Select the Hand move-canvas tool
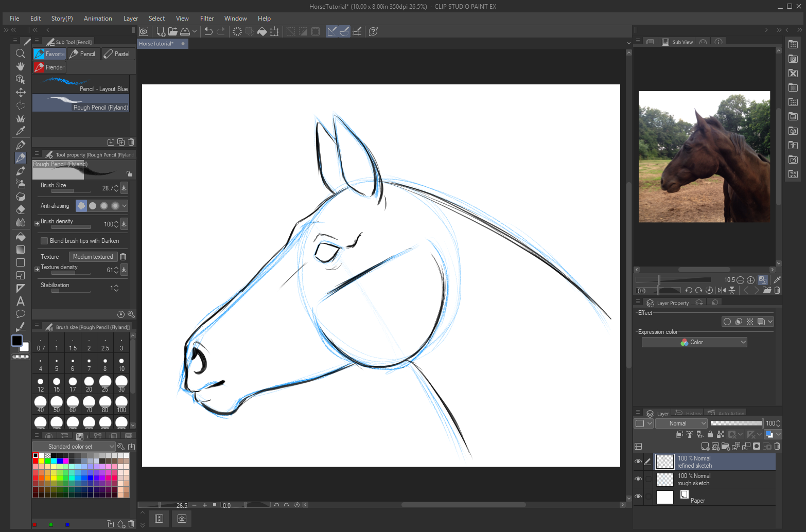 (x=21, y=66)
